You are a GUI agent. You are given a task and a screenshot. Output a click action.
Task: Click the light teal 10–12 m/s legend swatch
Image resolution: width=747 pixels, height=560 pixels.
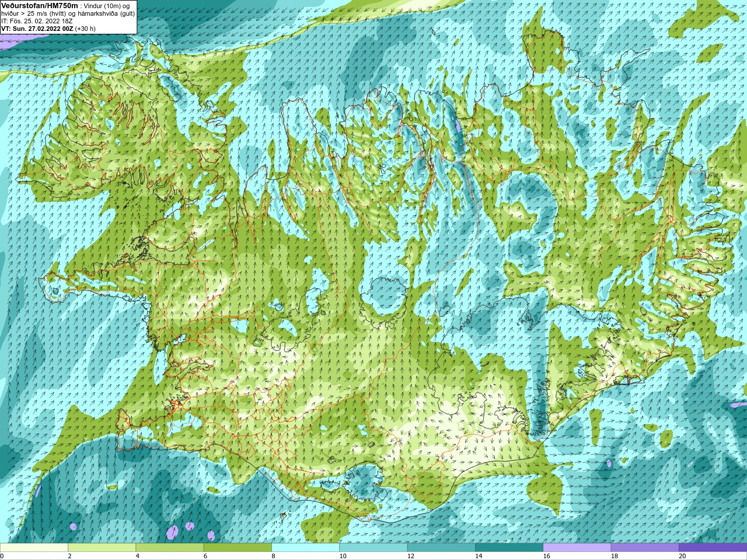[x=373, y=548]
